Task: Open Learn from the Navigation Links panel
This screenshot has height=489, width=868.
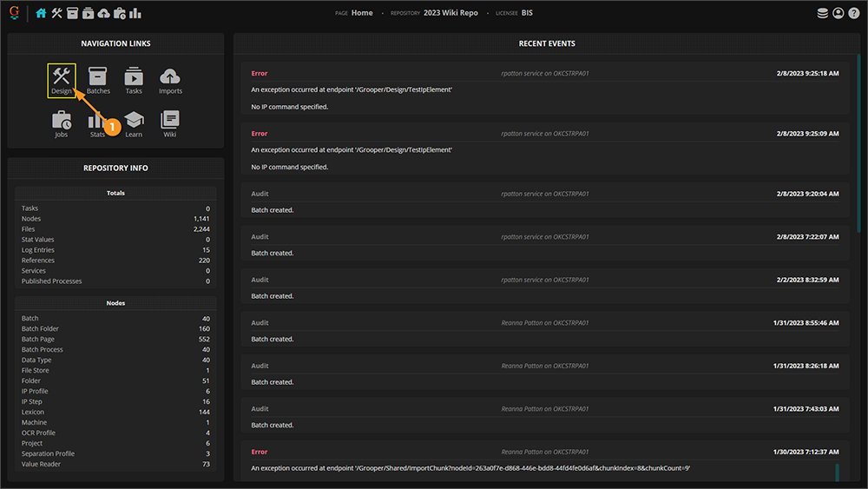Action: pos(134,123)
